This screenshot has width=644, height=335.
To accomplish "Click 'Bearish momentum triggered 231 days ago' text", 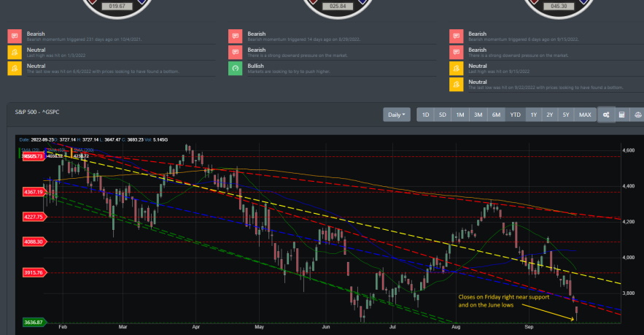I will 84,39.
